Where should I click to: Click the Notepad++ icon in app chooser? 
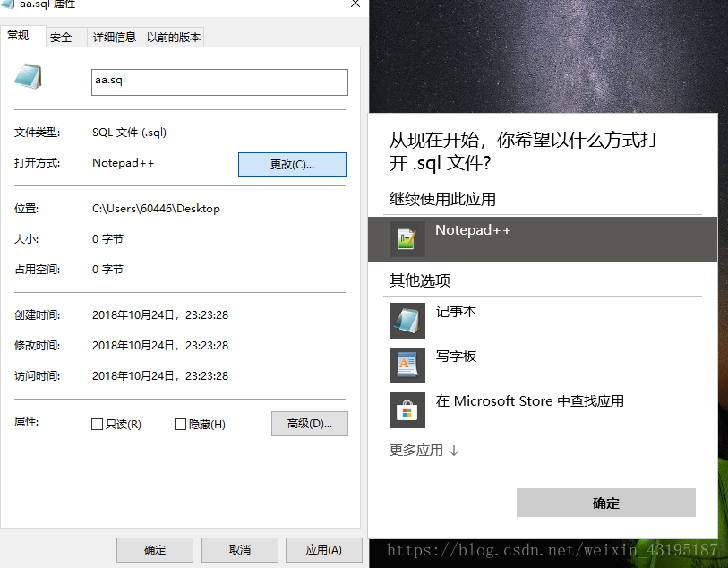[407, 239]
